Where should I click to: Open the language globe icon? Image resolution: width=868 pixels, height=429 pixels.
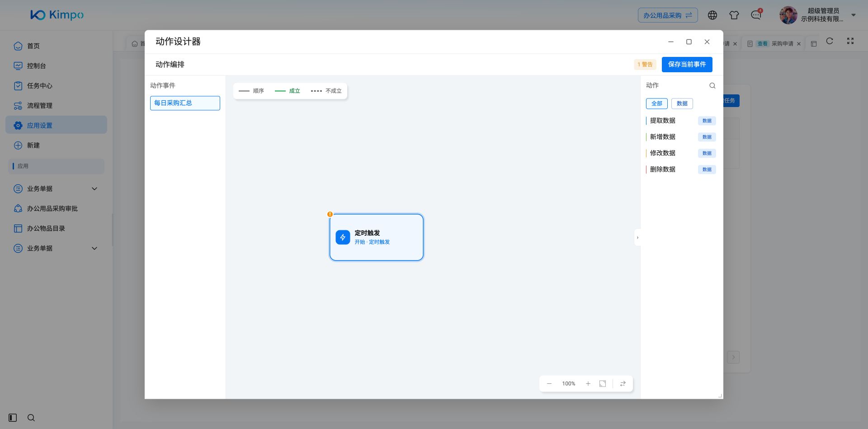(x=712, y=15)
